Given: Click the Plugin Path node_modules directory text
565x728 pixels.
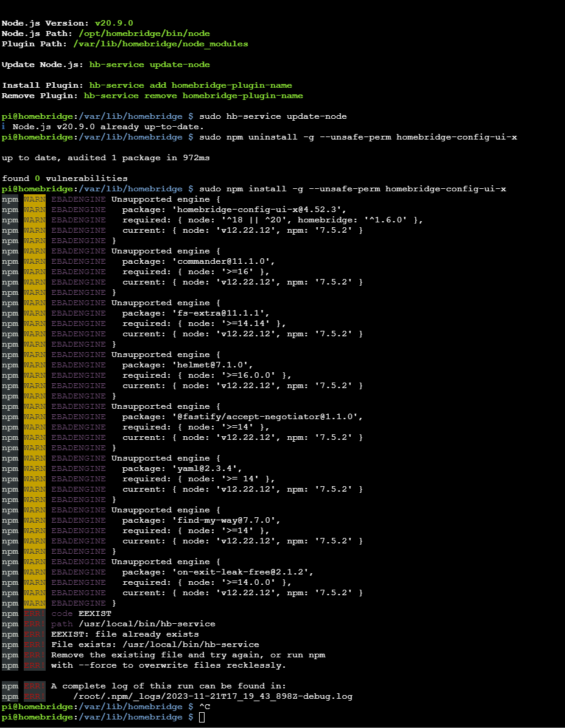Looking at the screenshot, I should pos(161,44).
